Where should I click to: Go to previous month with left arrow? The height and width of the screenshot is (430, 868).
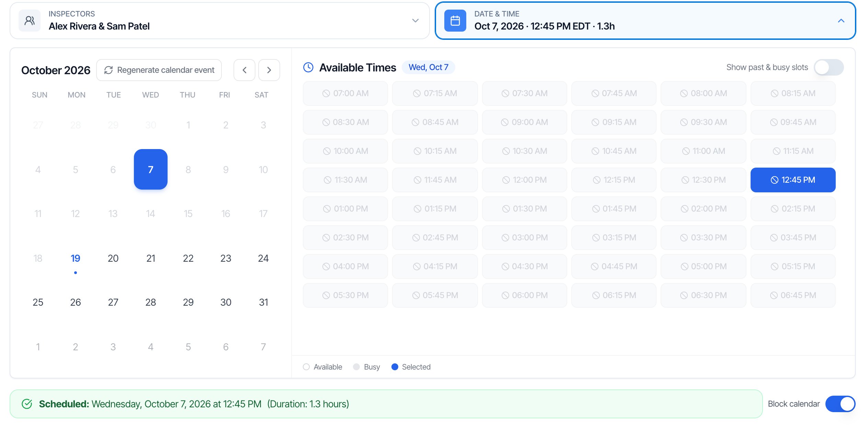[244, 70]
